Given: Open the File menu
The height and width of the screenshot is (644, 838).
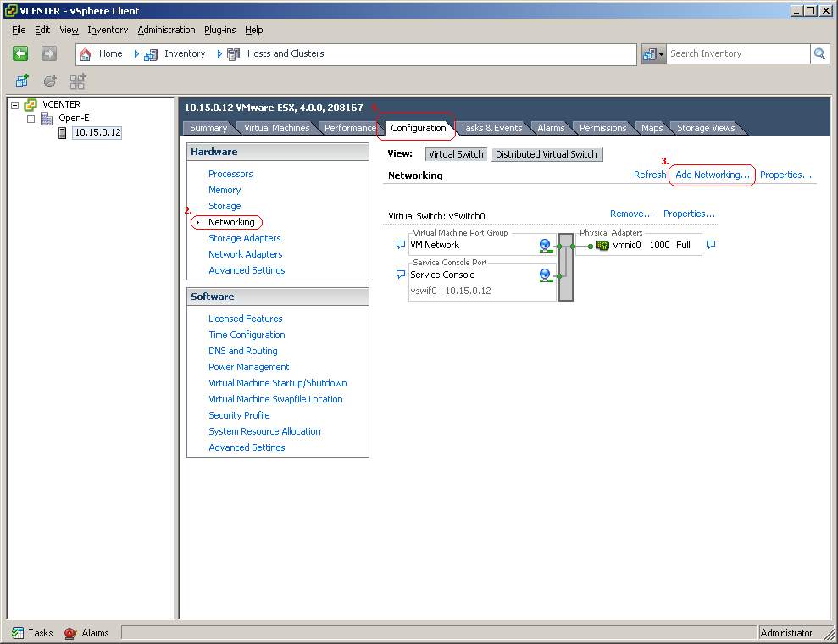Looking at the screenshot, I should coord(19,30).
